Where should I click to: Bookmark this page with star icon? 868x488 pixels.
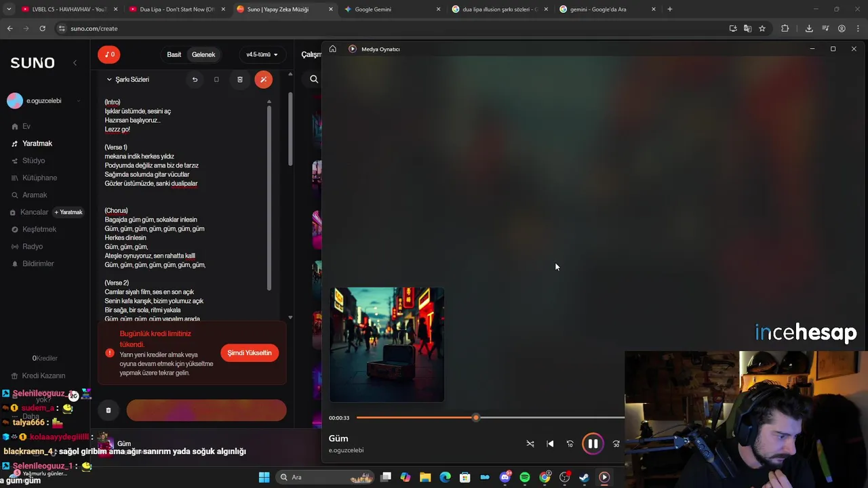(x=762, y=28)
